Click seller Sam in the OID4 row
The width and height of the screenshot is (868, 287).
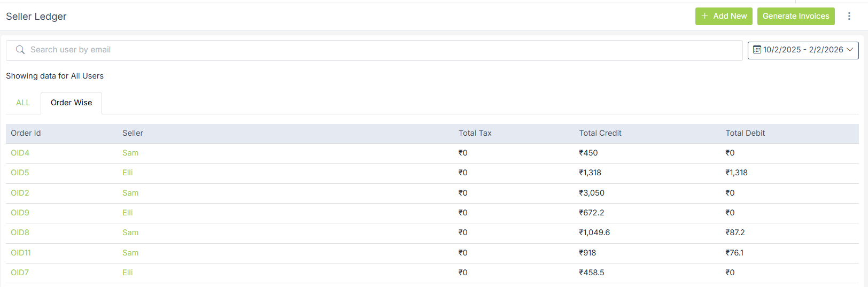pyautogui.click(x=130, y=153)
